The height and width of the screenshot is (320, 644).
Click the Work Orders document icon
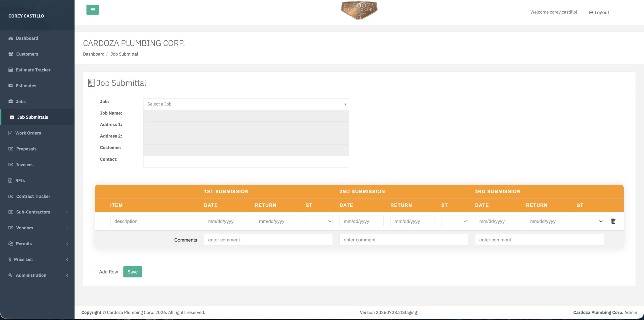click(10, 133)
